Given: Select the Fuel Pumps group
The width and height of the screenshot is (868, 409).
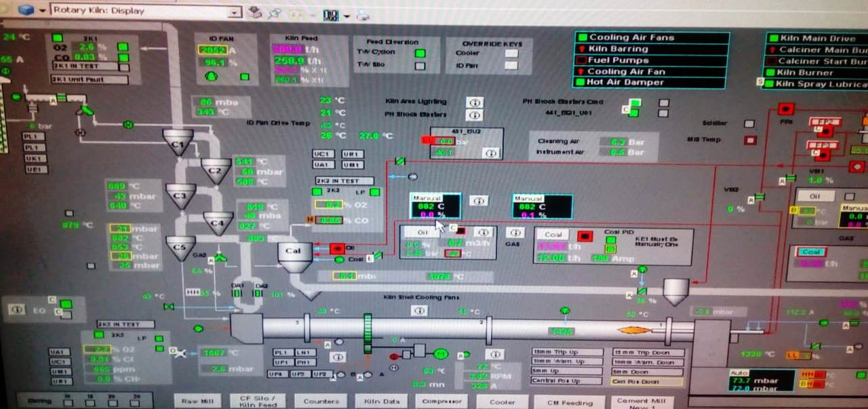Looking at the screenshot, I should point(652,60).
